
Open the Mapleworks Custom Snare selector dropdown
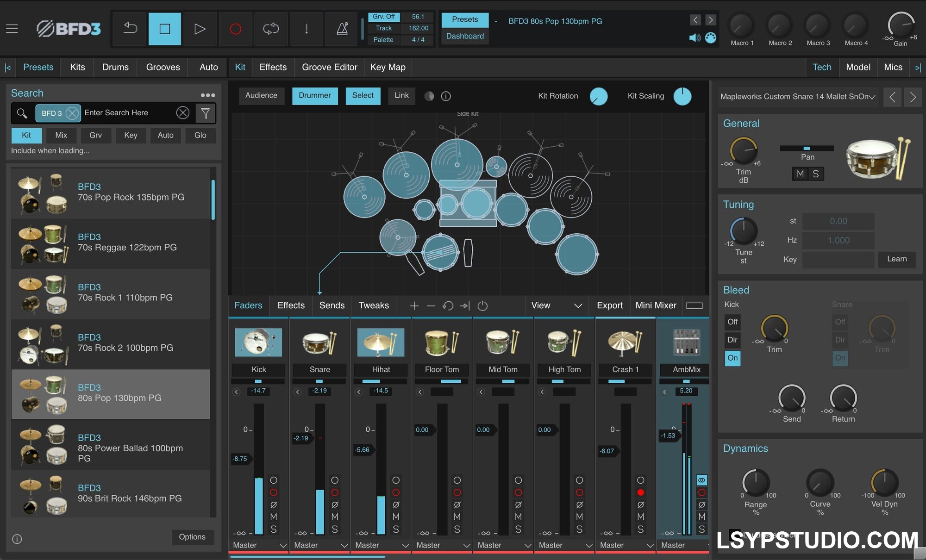coord(798,97)
